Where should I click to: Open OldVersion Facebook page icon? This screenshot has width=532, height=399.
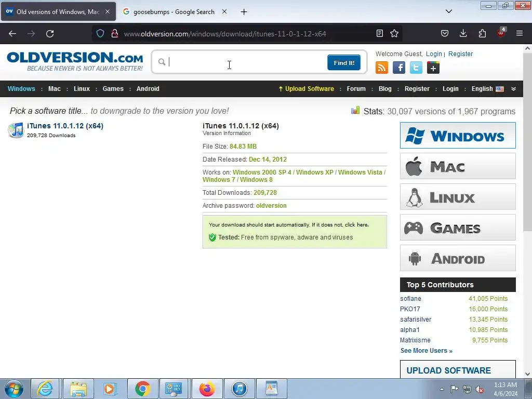[x=399, y=68]
